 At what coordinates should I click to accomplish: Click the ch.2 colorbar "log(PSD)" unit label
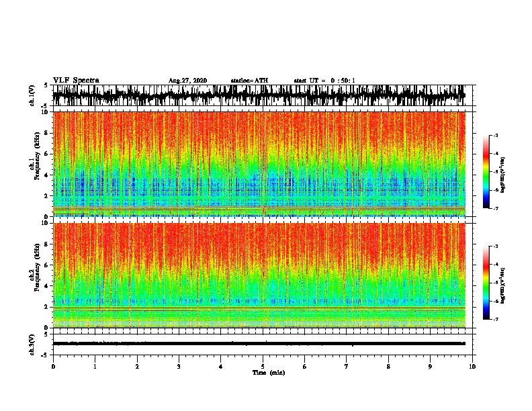[x=502, y=285]
